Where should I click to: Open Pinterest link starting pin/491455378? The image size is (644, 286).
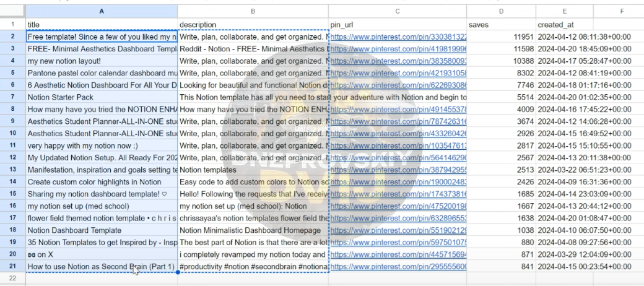[x=398, y=110]
